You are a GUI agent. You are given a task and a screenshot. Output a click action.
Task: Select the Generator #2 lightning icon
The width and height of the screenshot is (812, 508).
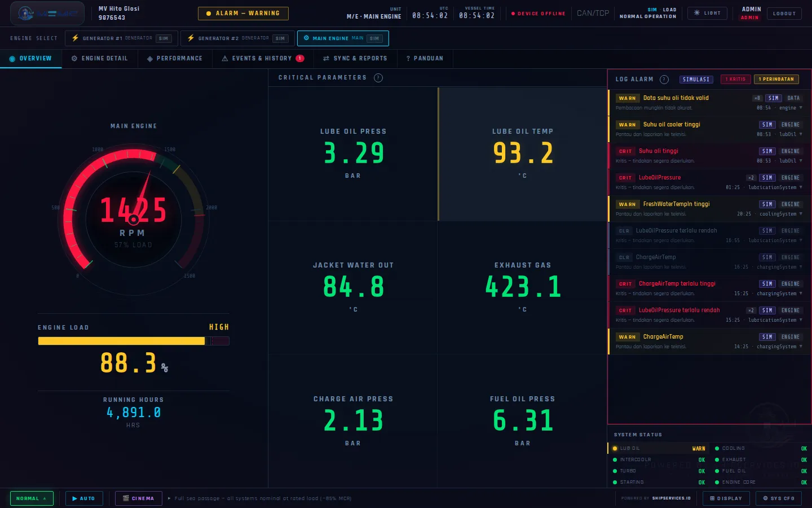(x=191, y=38)
